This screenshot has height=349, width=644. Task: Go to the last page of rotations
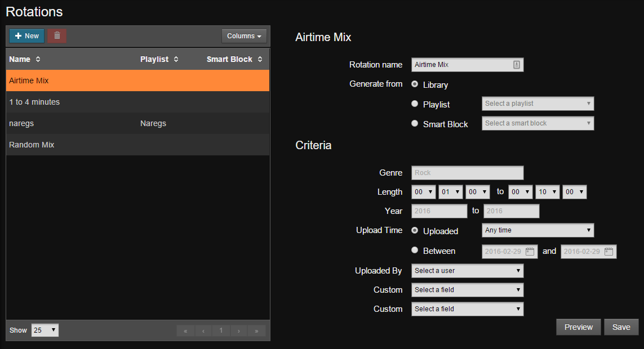tap(257, 330)
